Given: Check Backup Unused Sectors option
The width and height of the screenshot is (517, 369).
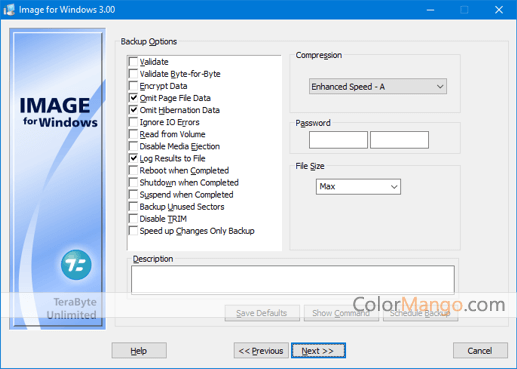Looking at the screenshot, I should [133, 206].
